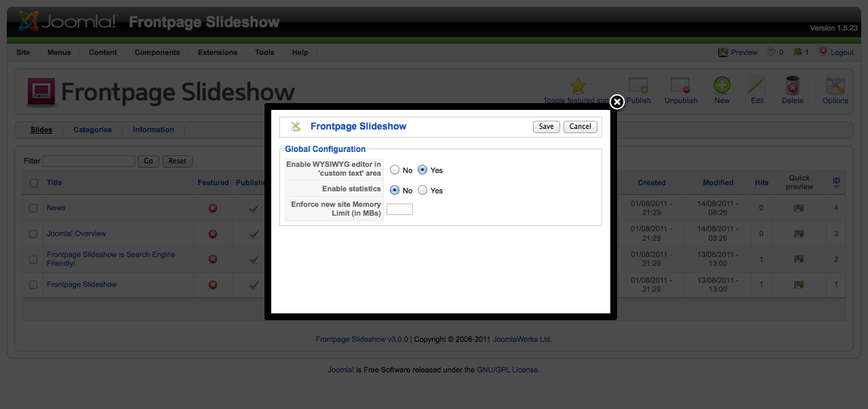This screenshot has height=409, width=868.
Task: Click the Delete trash toolbar icon
Action: pos(792,85)
